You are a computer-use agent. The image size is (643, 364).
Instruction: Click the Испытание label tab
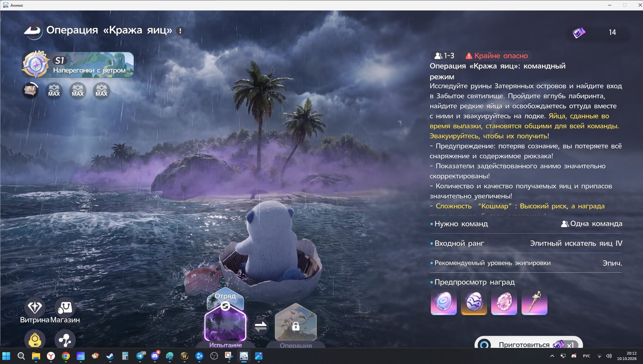tap(225, 345)
